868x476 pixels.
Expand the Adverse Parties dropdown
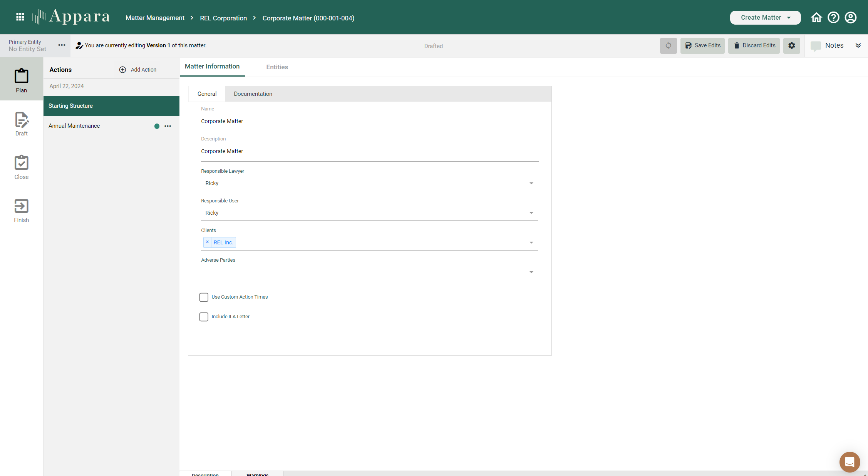pyautogui.click(x=531, y=272)
